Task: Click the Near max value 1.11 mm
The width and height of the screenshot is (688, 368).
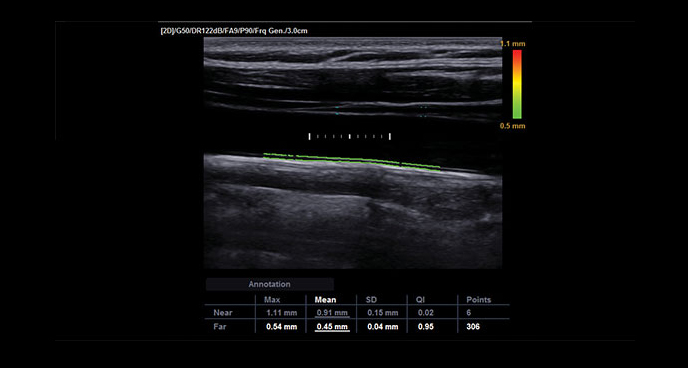Action: [x=282, y=313]
